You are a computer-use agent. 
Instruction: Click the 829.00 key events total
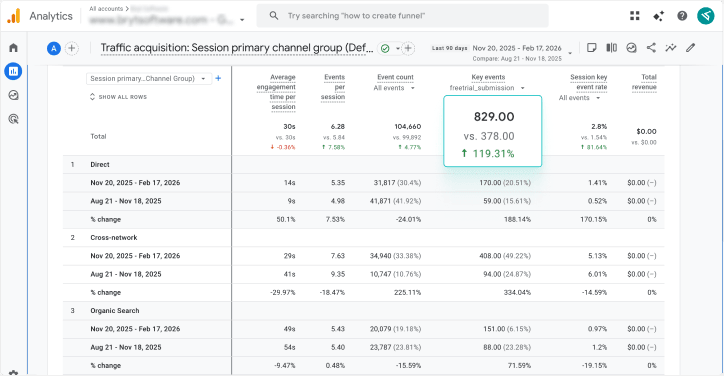(494, 117)
